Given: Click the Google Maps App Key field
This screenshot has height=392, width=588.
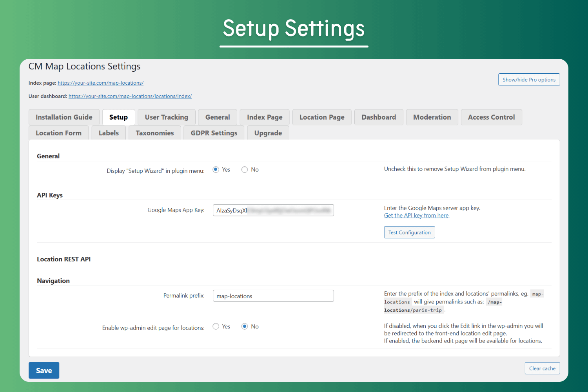Looking at the screenshot, I should point(273,210).
